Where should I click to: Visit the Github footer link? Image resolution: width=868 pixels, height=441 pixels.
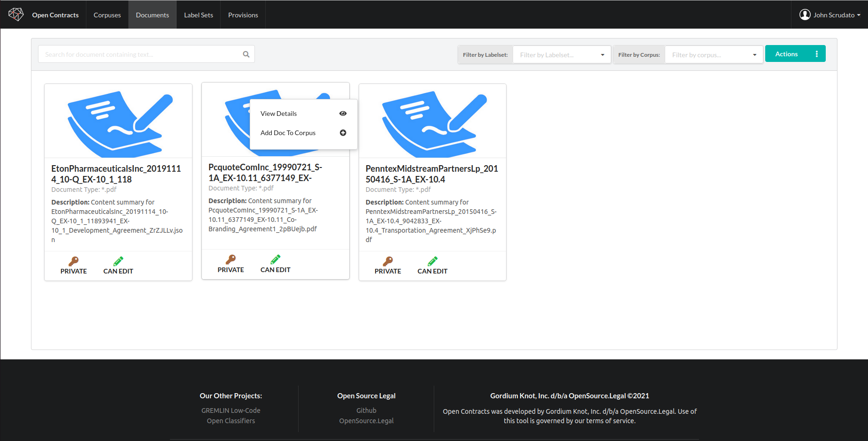pos(366,411)
